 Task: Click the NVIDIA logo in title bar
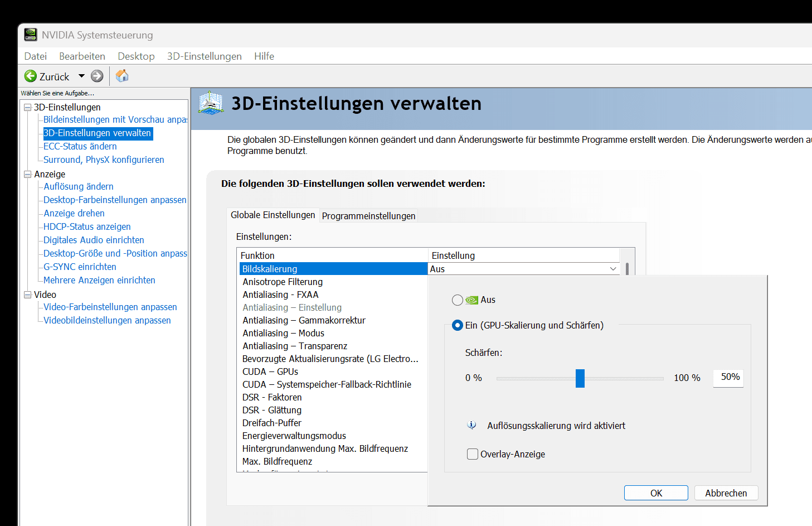tap(31, 35)
